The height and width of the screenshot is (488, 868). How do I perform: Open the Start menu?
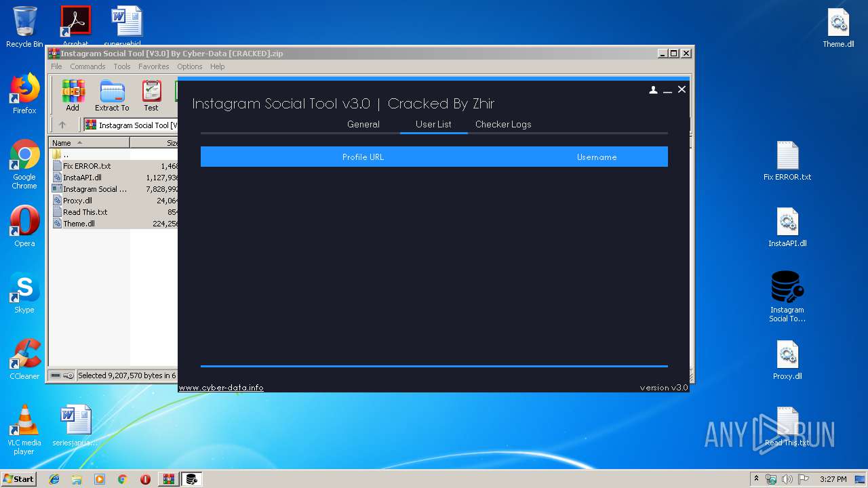click(x=18, y=479)
